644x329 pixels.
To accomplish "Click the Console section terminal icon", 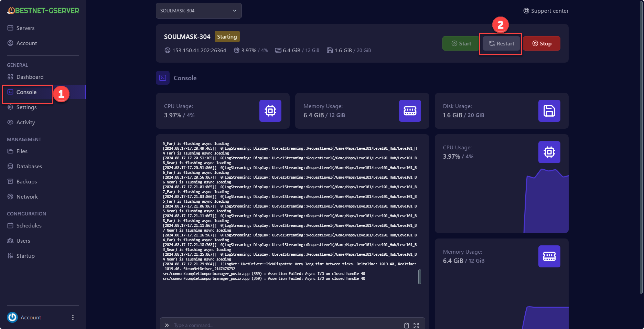I will pos(163,78).
